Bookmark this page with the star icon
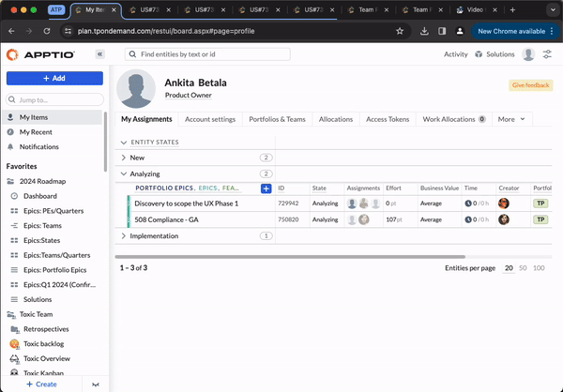 point(400,30)
